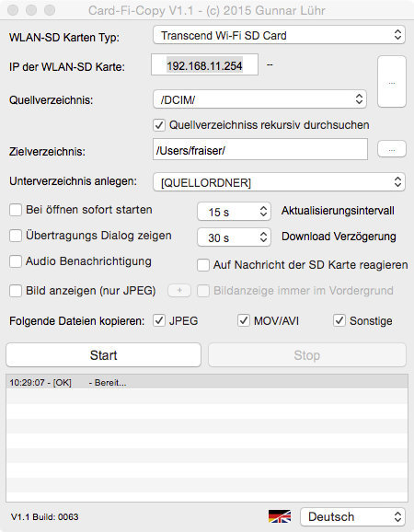Image resolution: width=414 pixels, height=532 pixels.
Task: Click the German/UK flag language icon
Action: click(x=280, y=516)
